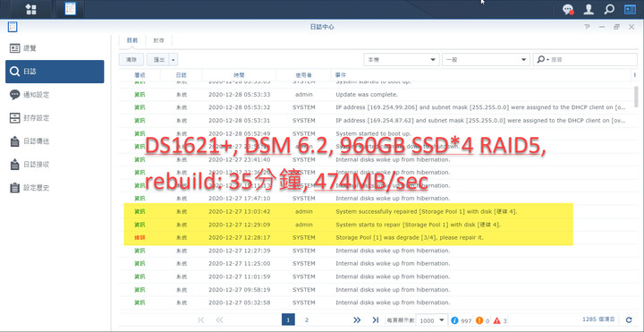
Task: Go to previous page icon
Action: point(219,319)
